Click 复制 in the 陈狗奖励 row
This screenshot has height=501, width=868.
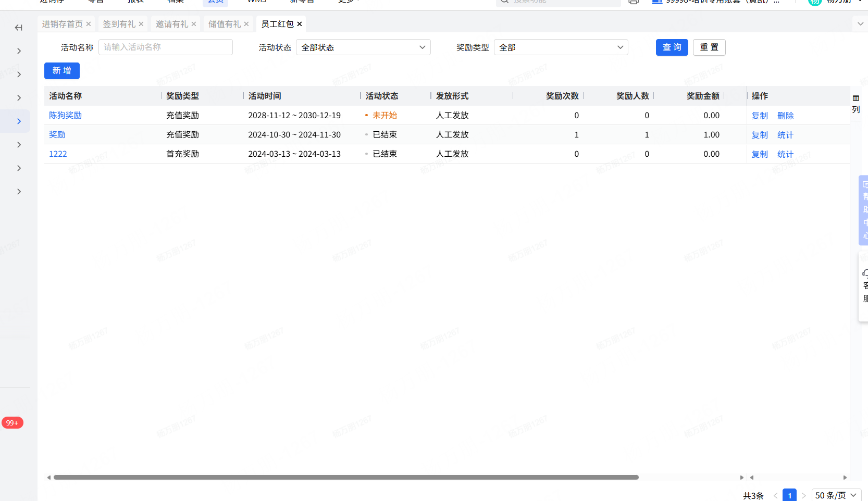(760, 116)
